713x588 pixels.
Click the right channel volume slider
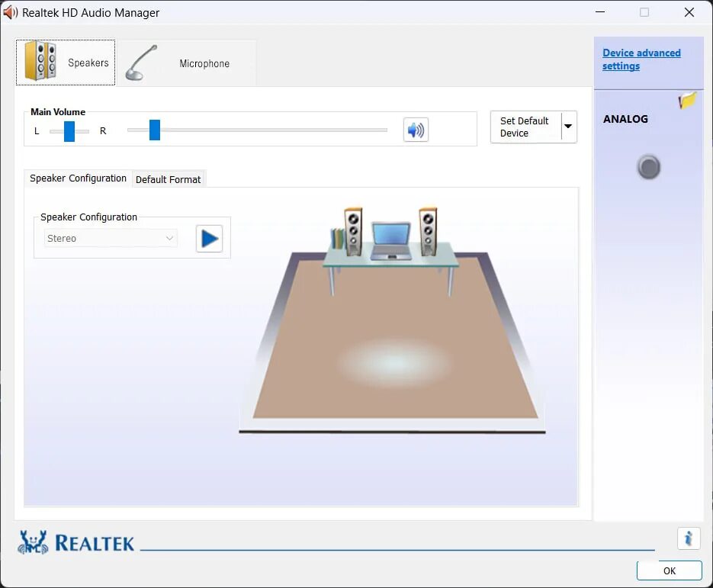[x=155, y=130]
